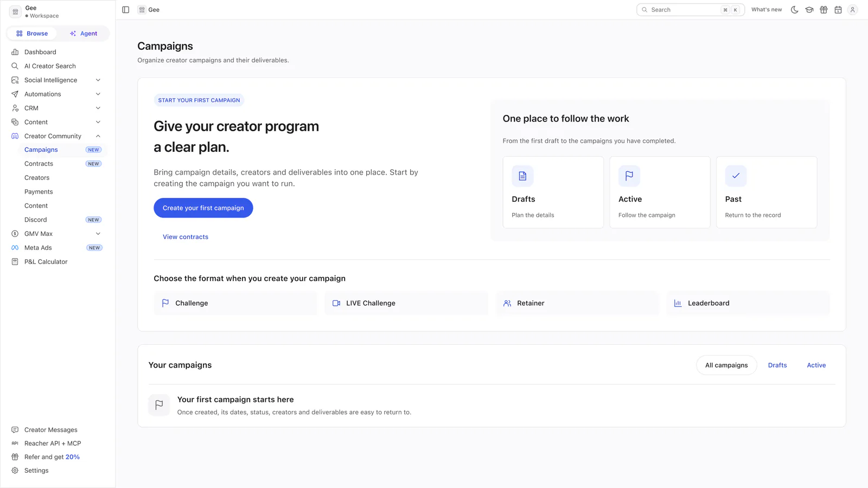The height and width of the screenshot is (488, 868).
Task: Choose the Leaderboard format card
Action: [x=748, y=303]
